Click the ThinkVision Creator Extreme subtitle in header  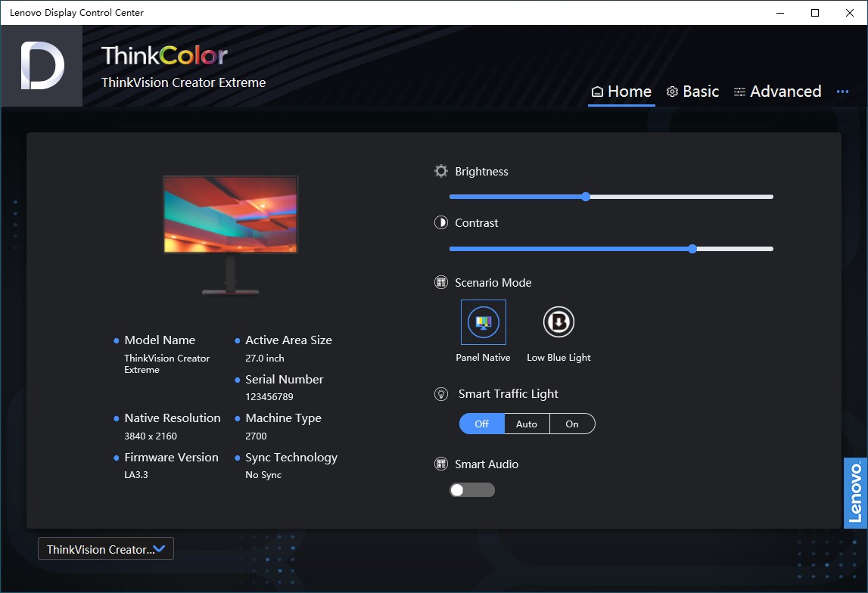pyautogui.click(x=183, y=82)
